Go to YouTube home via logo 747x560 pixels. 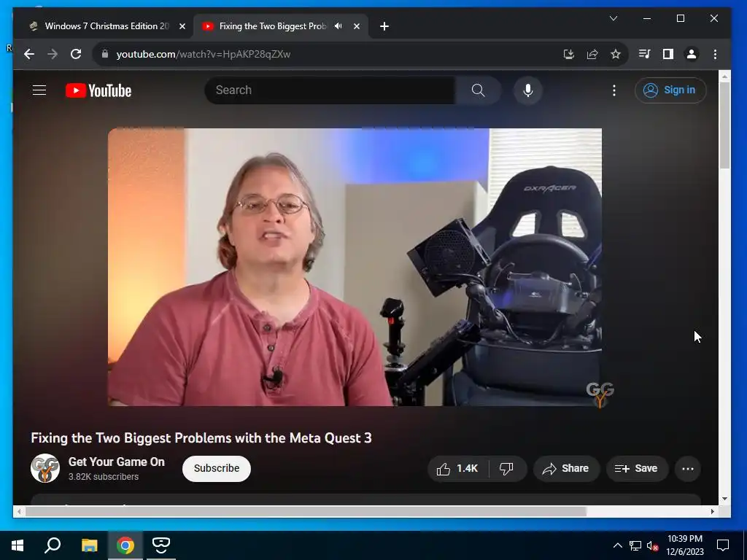[98, 90]
